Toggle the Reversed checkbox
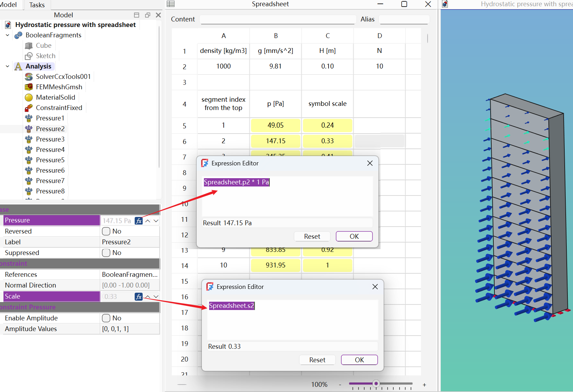This screenshot has height=392, width=573. click(x=106, y=231)
